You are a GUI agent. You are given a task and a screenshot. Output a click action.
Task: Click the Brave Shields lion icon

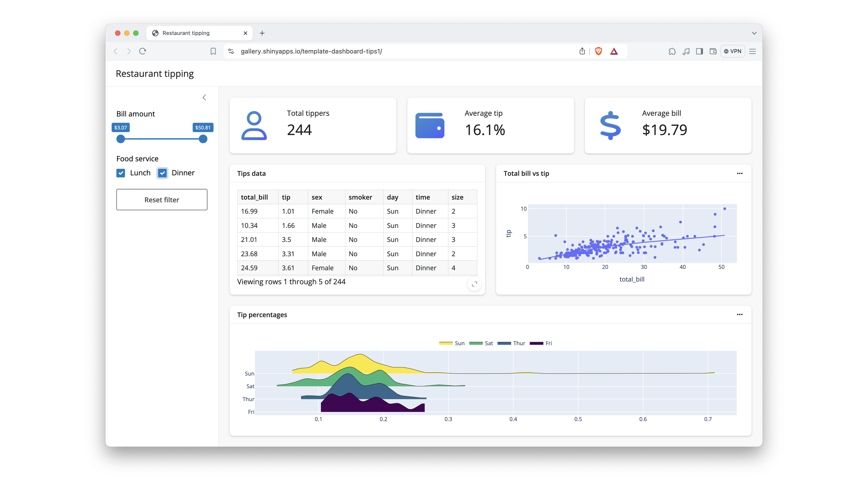point(598,51)
